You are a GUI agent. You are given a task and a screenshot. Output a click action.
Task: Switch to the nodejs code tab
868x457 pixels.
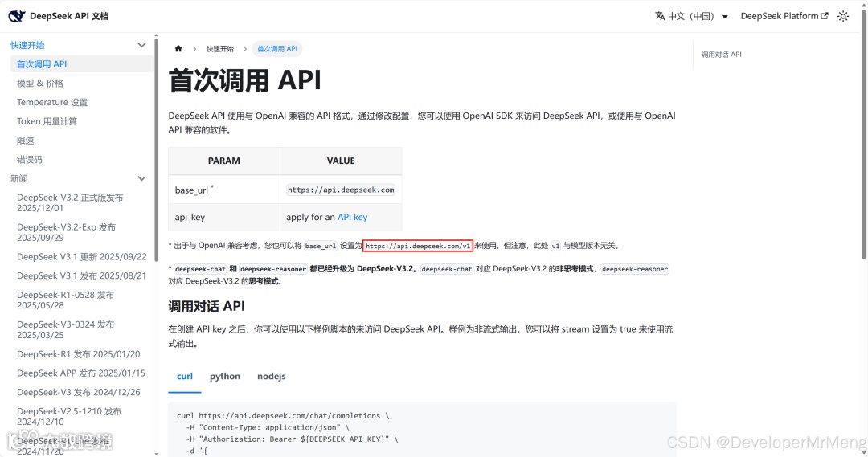coord(272,376)
